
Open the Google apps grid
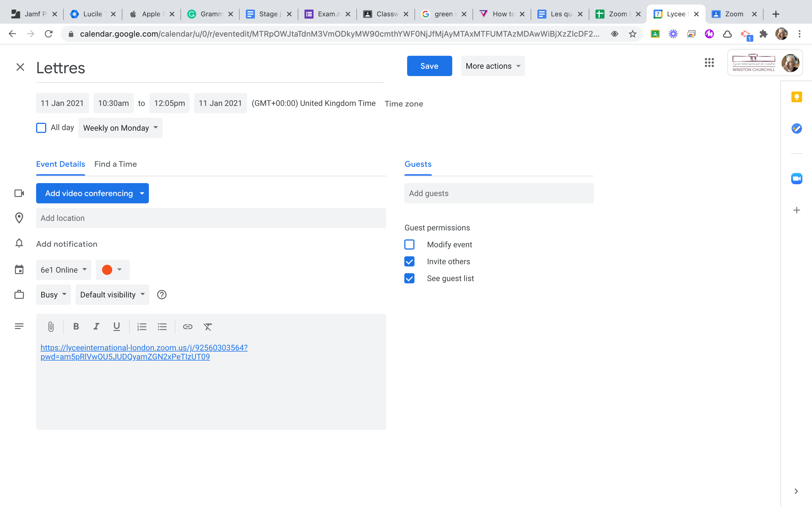click(x=709, y=63)
